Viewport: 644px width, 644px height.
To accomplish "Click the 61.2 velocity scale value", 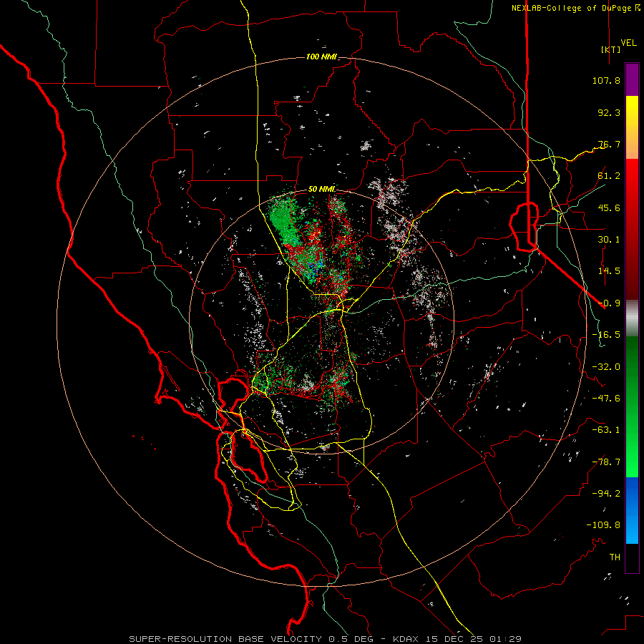I will click(x=609, y=176).
